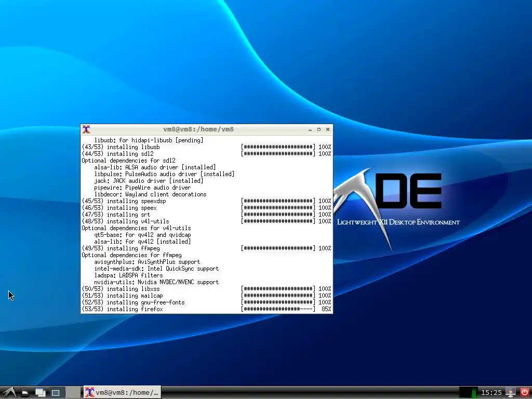Click 'Optional dependencies for ffmpeg' text
The height and width of the screenshot is (399, 532).
coord(131,255)
